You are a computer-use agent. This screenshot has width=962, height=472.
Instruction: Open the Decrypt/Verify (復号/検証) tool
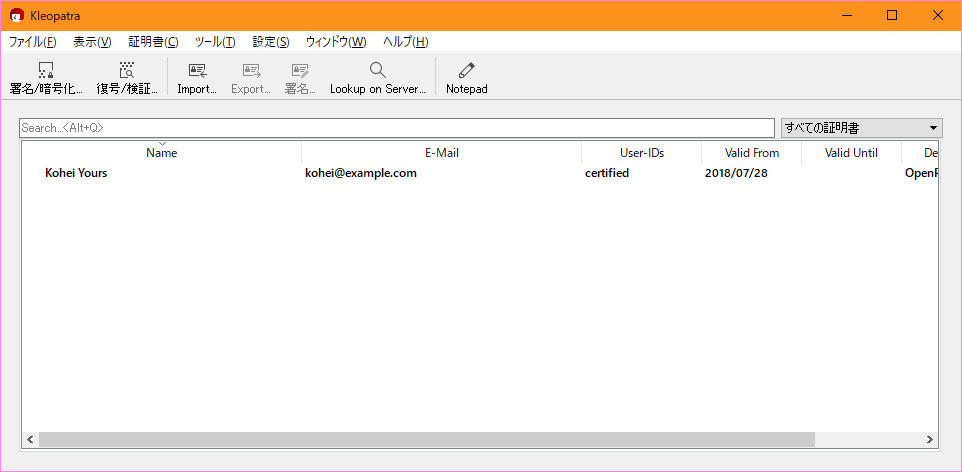(x=127, y=78)
